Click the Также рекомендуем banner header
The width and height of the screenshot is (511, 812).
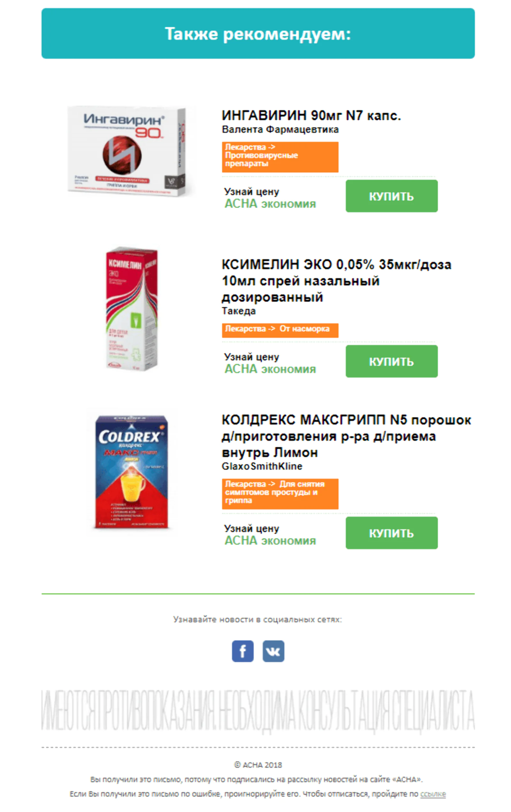(x=258, y=33)
